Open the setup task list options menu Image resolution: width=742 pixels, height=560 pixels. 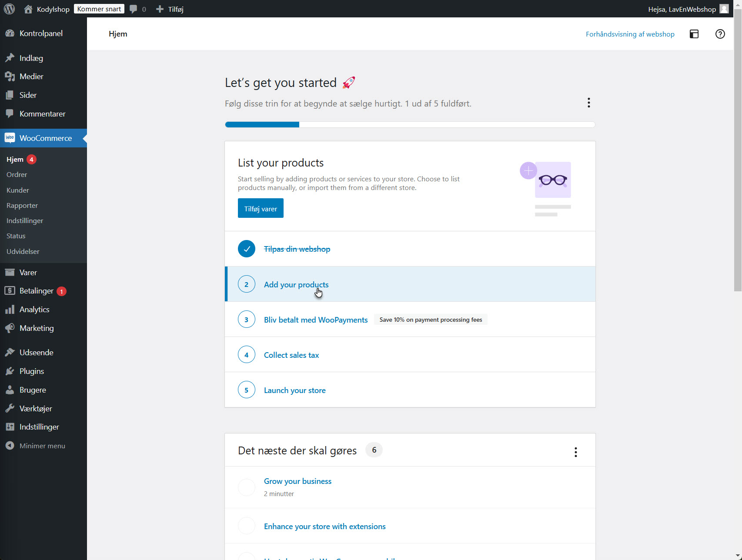coord(588,103)
